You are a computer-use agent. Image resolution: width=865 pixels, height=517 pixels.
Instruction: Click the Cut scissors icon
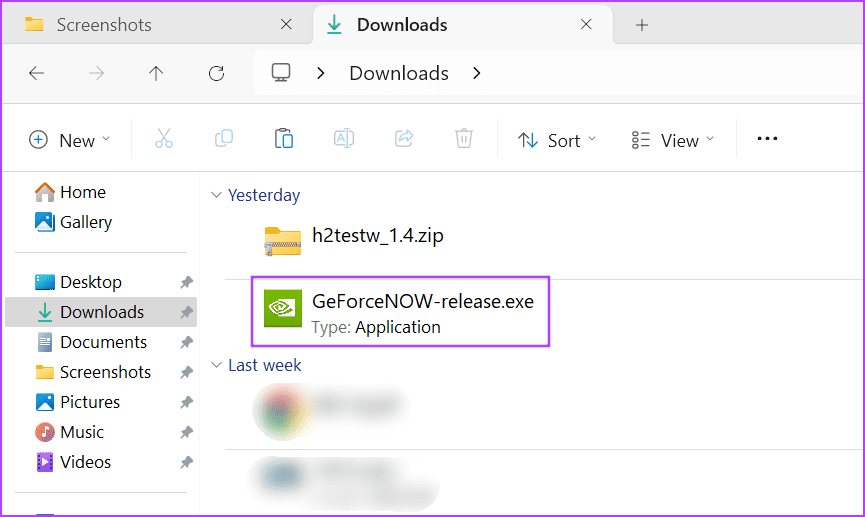pyautogui.click(x=164, y=138)
